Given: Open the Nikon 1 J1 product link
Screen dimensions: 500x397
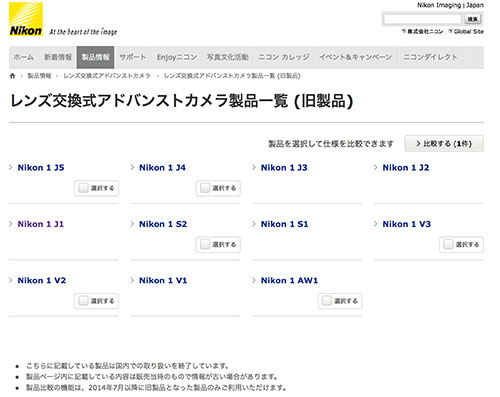Looking at the screenshot, I should pyautogui.click(x=41, y=224).
